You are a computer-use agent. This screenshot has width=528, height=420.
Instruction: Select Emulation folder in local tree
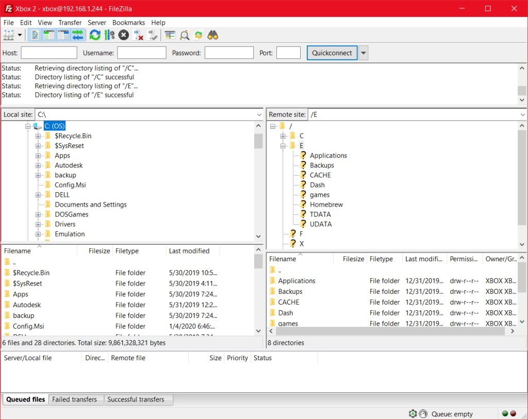(70, 234)
